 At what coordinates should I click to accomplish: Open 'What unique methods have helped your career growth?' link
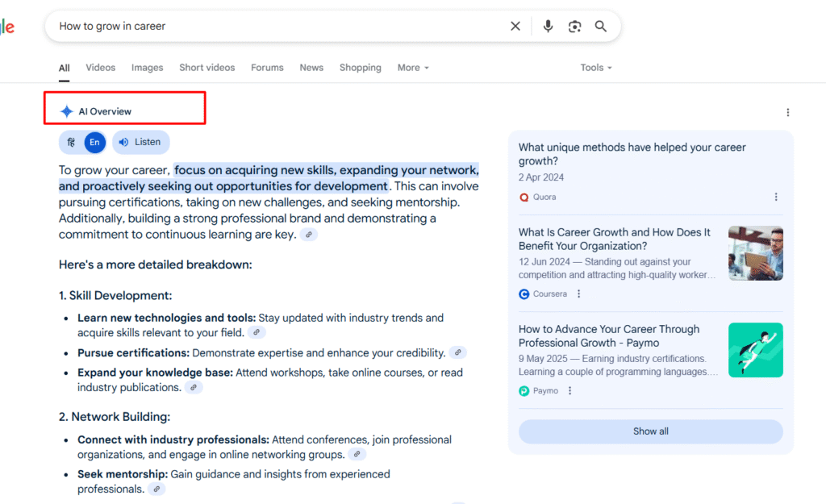pos(632,154)
